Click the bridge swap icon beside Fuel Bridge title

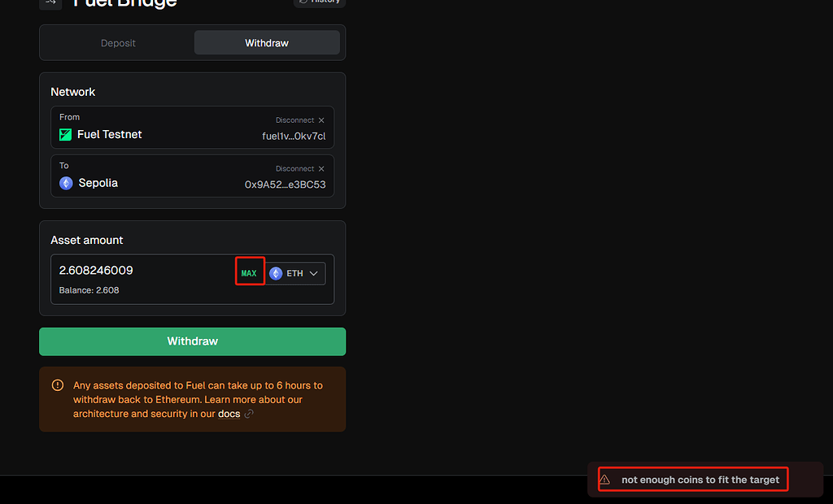pyautogui.click(x=50, y=3)
